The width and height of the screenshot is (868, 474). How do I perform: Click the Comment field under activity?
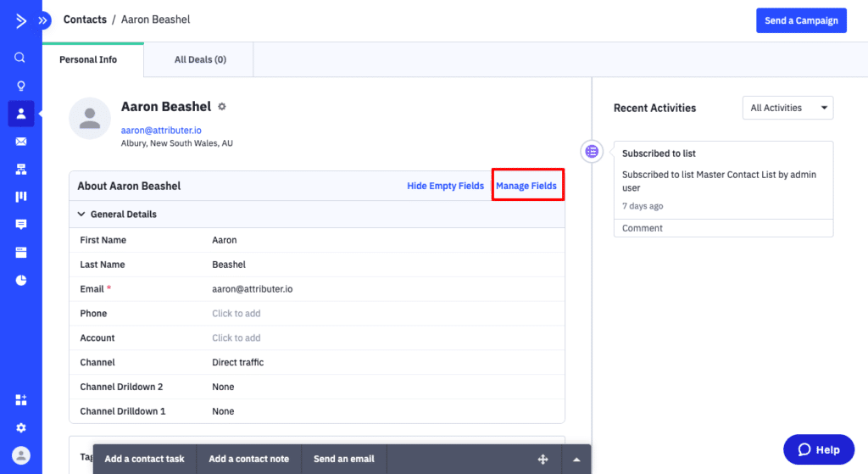(x=723, y=228)
